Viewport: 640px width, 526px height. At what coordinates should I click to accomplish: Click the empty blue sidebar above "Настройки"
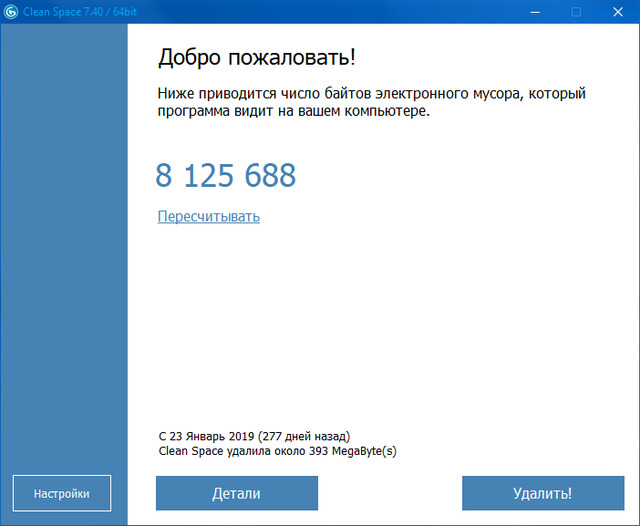pos(64,250)
